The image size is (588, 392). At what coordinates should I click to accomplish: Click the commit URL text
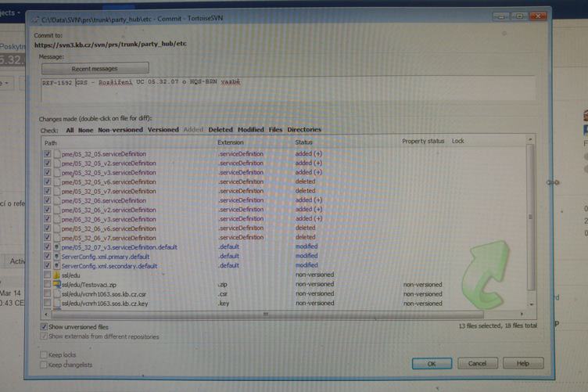point(110,44)
